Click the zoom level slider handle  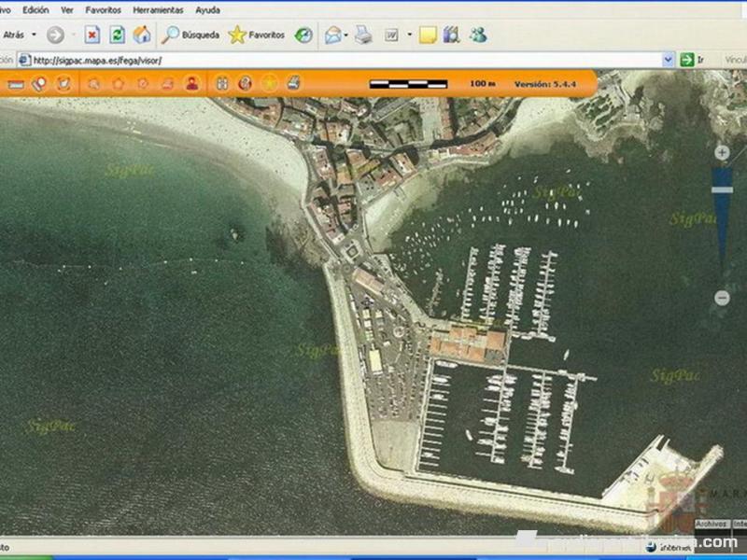(722, 189)
